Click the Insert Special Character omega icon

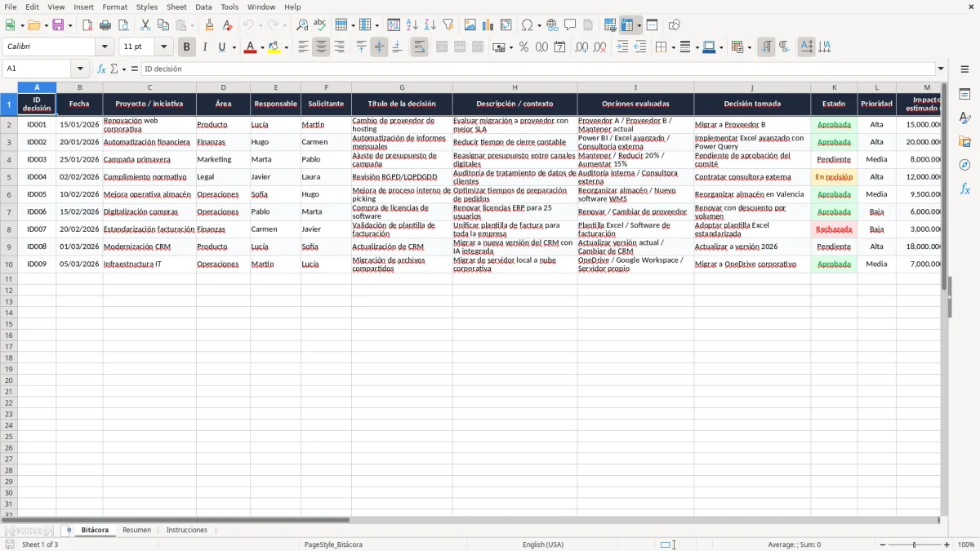[527, 25]
